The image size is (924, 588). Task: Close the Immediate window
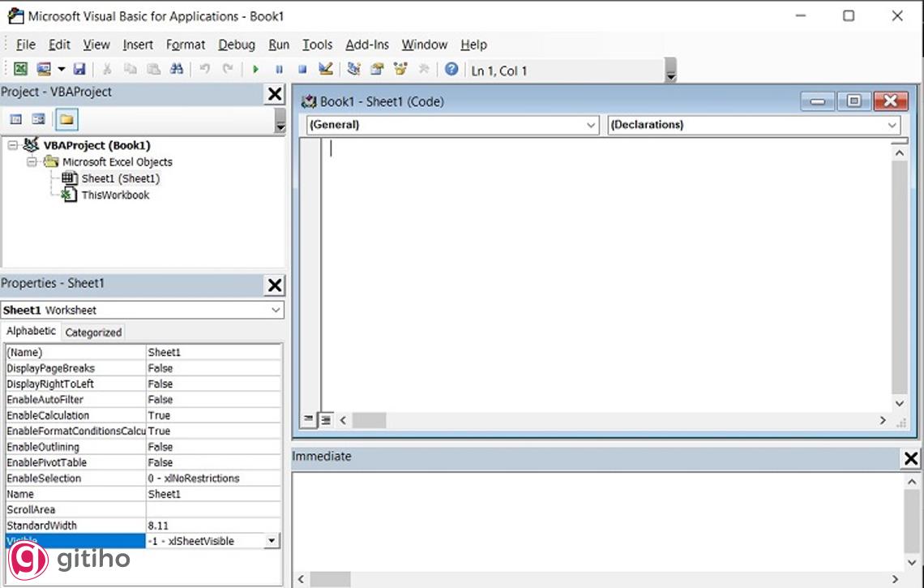(x=911, y=458)
